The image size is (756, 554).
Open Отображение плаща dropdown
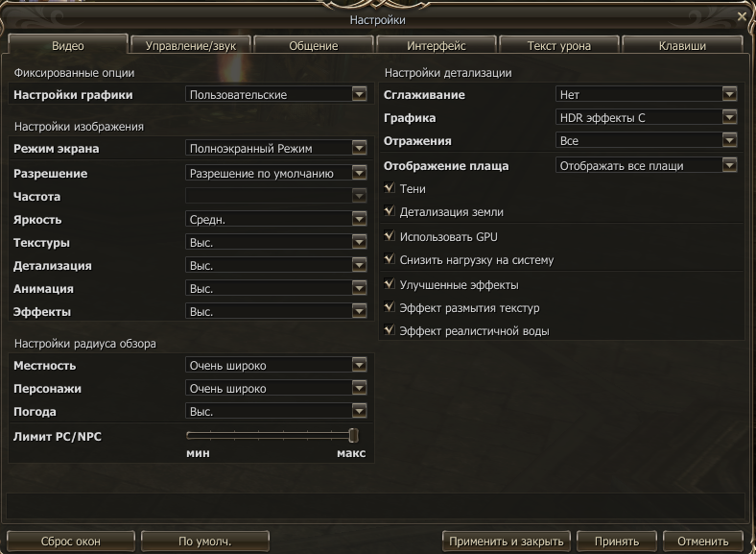click(646, 165)
